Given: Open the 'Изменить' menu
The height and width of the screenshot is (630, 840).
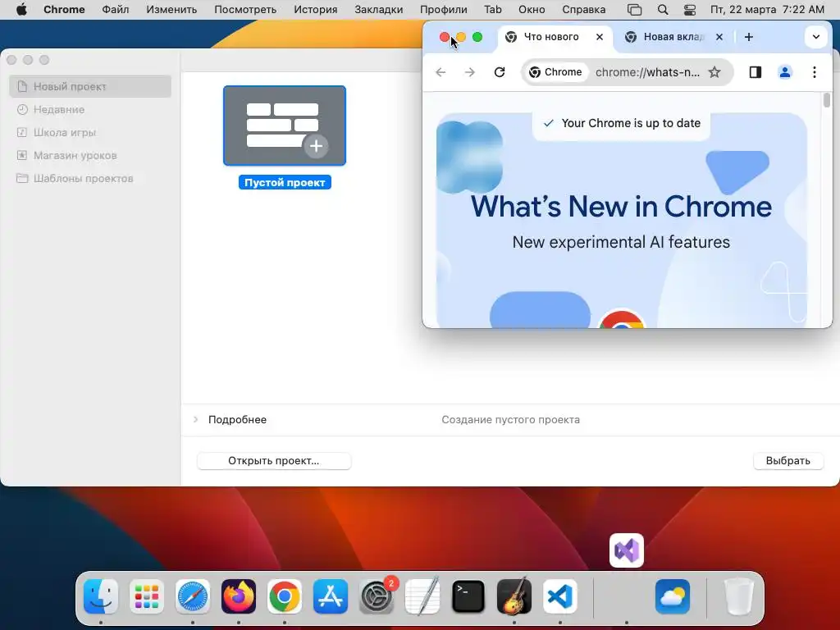Looking at the screenshot, I should coord(171,10).
